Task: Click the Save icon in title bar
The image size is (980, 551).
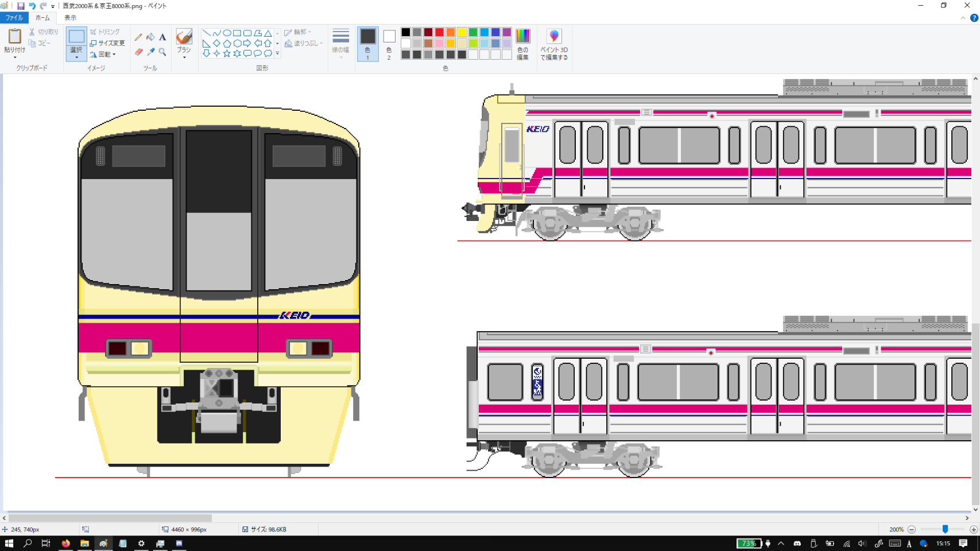Action: [21, 6]
